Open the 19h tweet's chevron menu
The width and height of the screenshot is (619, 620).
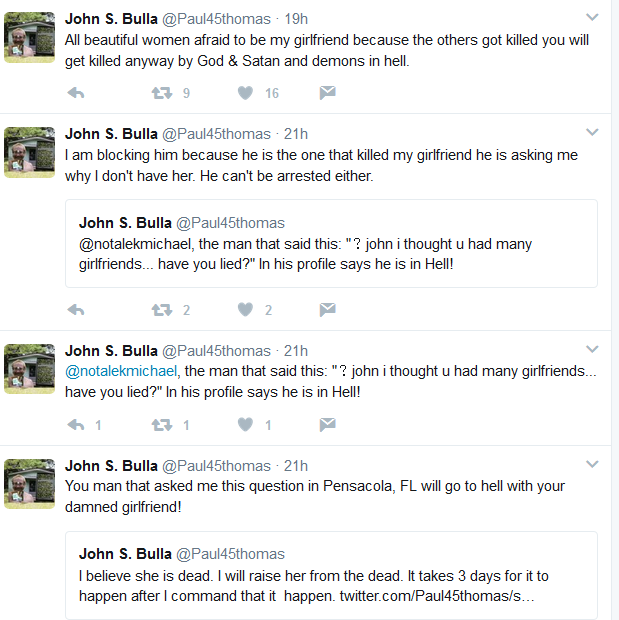pos(592,17)
